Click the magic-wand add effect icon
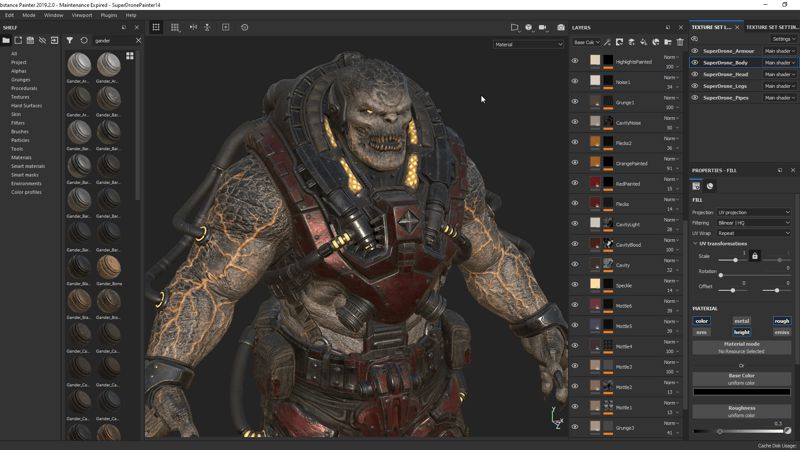The width and height of the screenshot is (800, 450). point(607,42)
